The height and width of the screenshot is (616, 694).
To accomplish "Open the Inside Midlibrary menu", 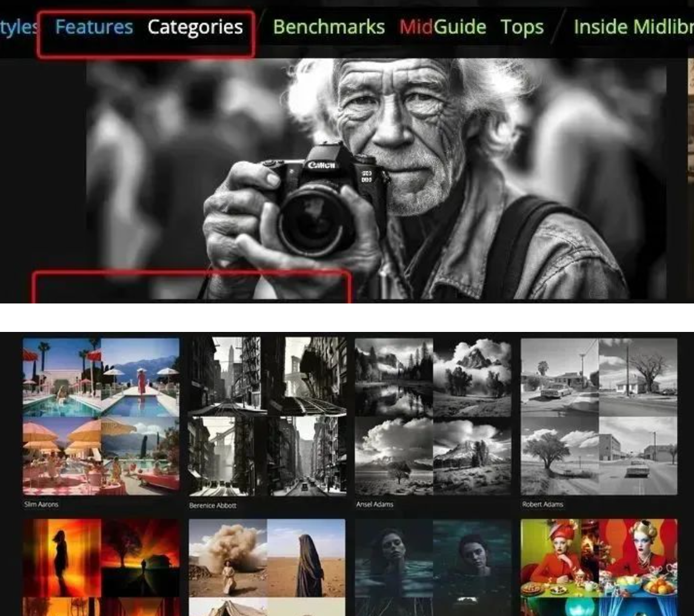I will 634,27.
